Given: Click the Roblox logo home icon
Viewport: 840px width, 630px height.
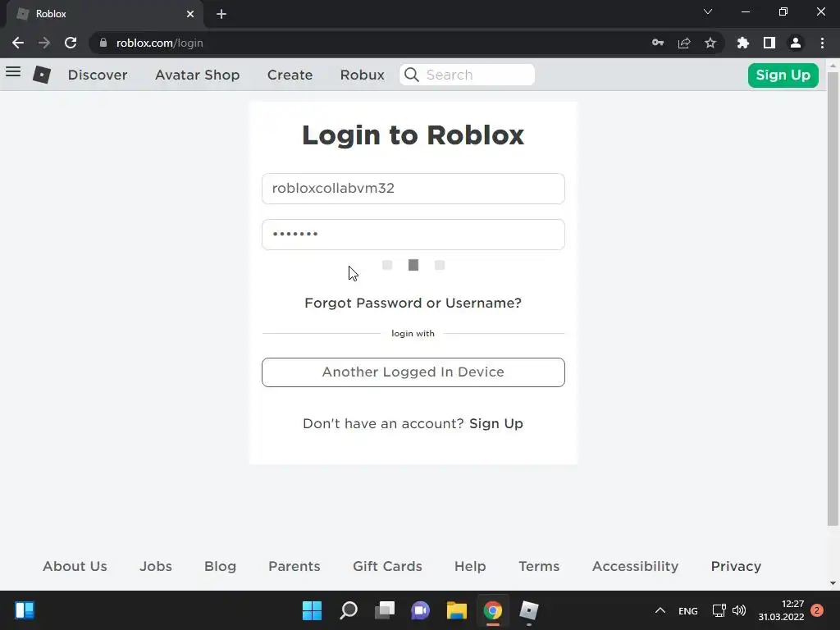Looking at the screenshot, I should [42, 75].
